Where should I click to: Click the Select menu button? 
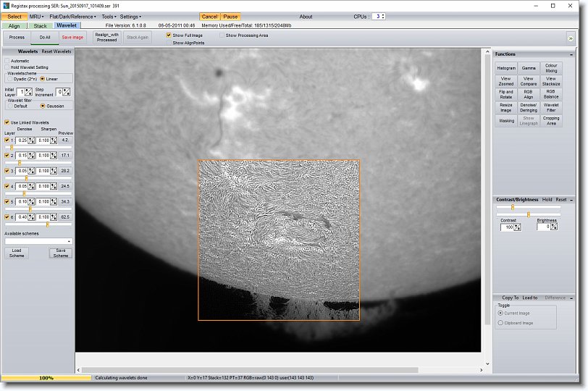coord(14,17)
